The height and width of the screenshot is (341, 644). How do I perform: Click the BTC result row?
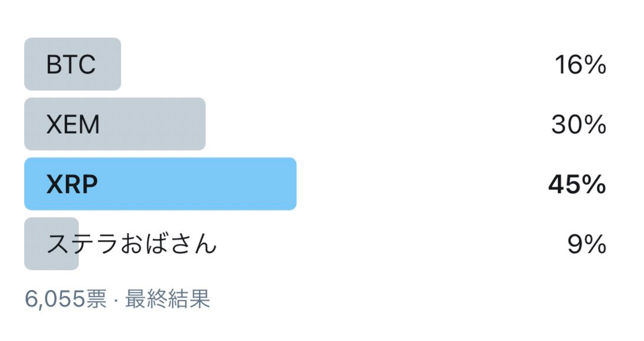pos(316,64)
